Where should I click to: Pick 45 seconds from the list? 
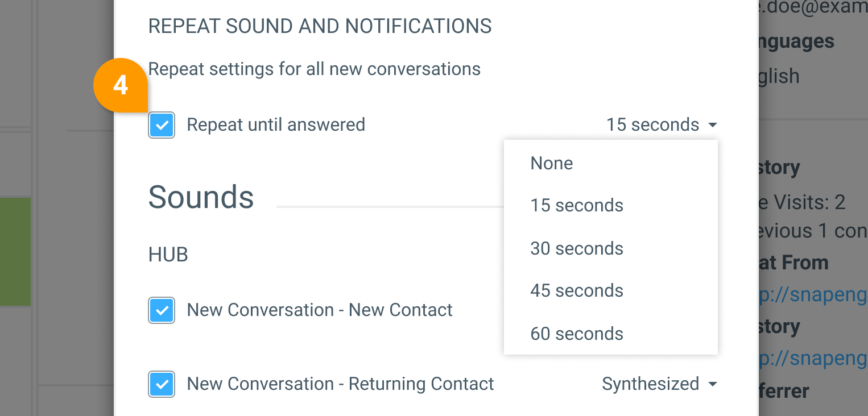577,290
